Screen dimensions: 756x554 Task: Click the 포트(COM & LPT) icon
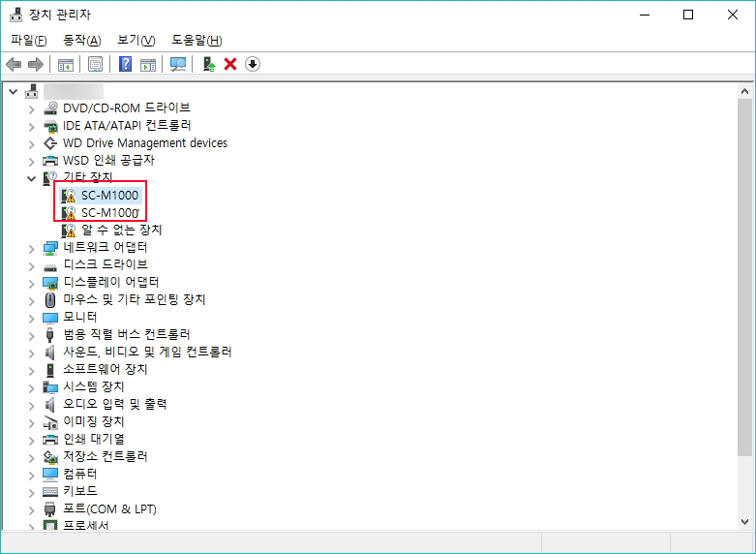point(49,509)
